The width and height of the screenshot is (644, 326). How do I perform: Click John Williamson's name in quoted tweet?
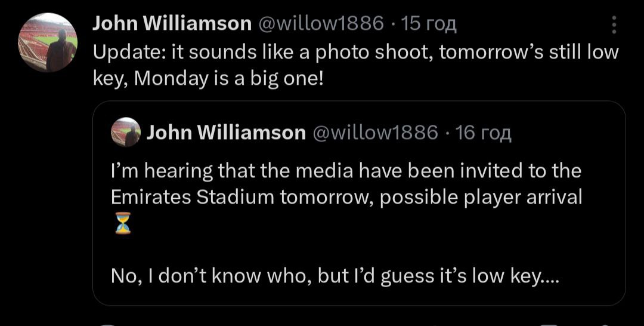(x=226, y=132)
